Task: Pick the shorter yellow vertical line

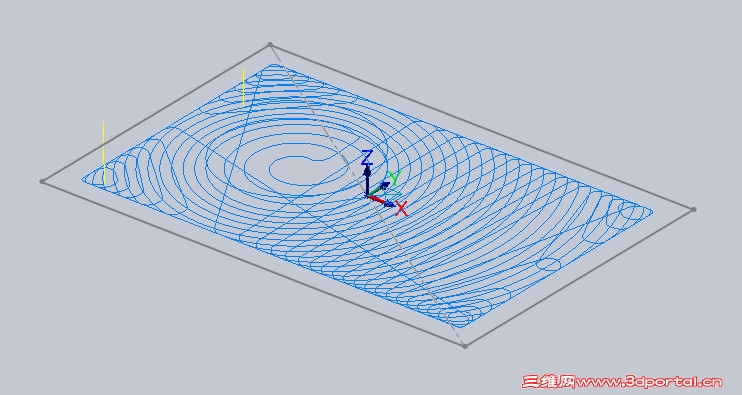Action: click(243, 87)
